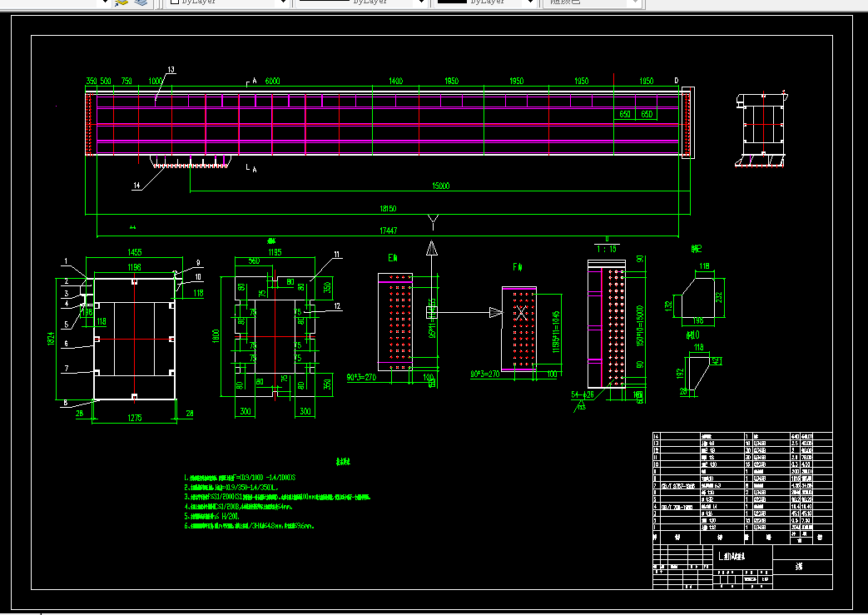Viewport: 868px width, 615px height.
Task: Select the 1800 vertical dimension
Action: coord(216,336)
